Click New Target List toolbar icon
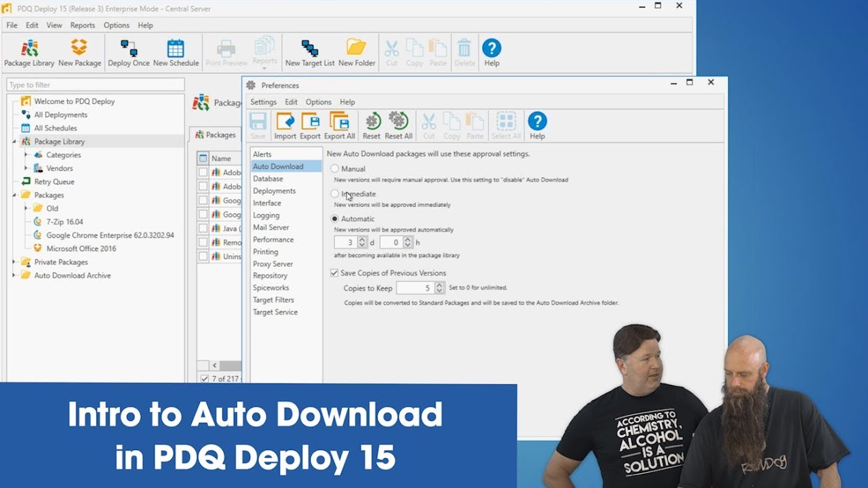The width and height of the screenshot is (868, 488). coord(310,53)
